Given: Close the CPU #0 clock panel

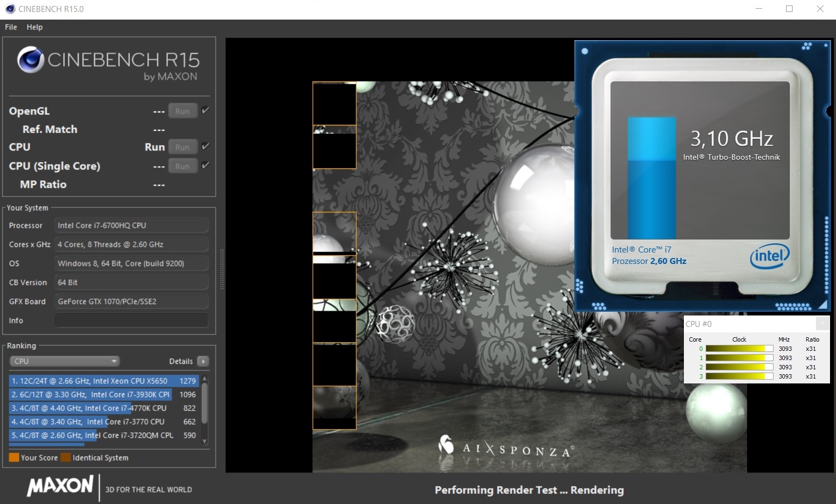Looking at the screenshot, I should pos(822,323).
